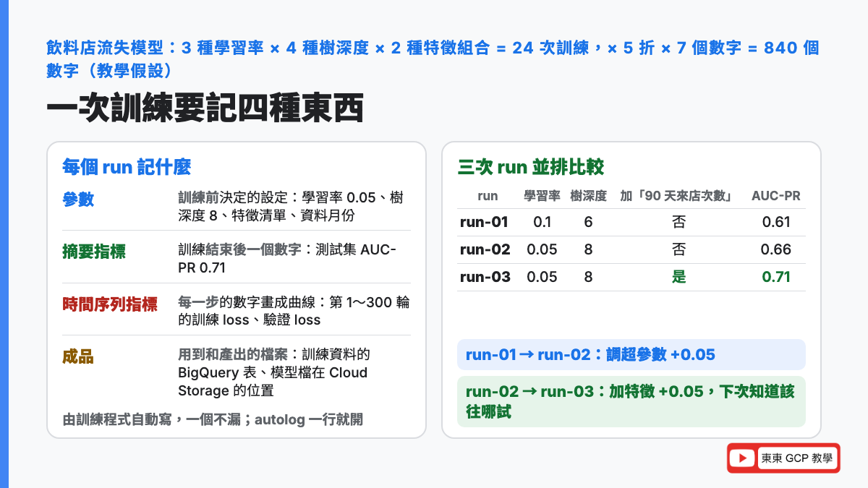Click tree depth 6 in run-01 row
The image size is (868, 488).
coord(588,222)
